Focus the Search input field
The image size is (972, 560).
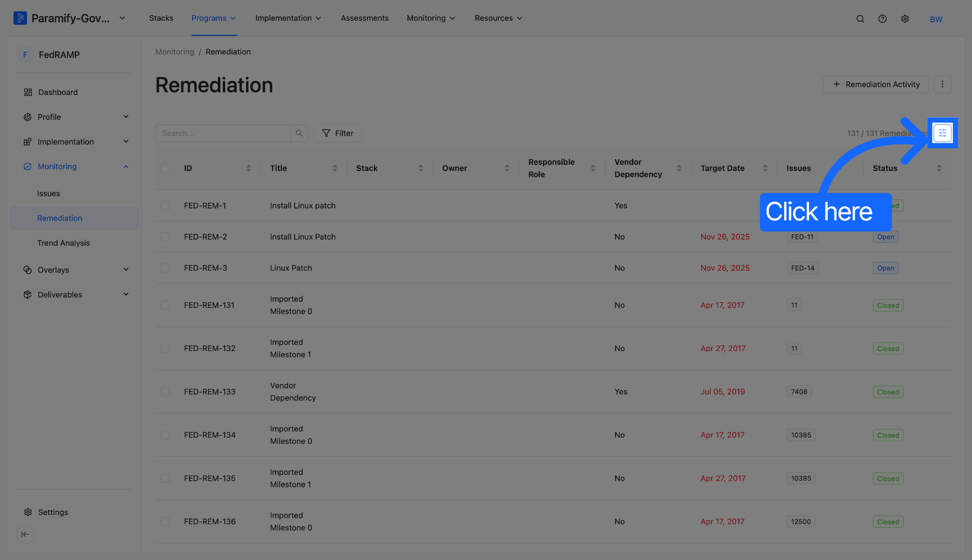point(223,133)
